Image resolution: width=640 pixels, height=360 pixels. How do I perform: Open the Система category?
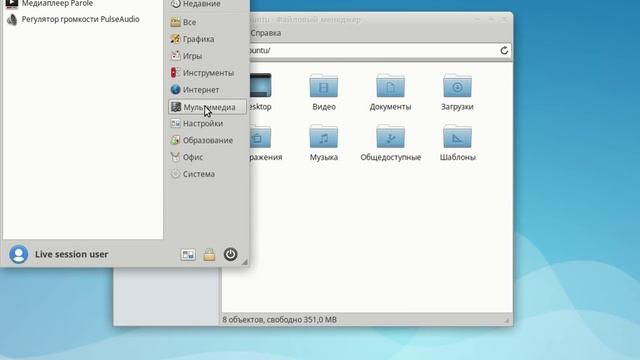pyautogui.click(x=207, y=174)
